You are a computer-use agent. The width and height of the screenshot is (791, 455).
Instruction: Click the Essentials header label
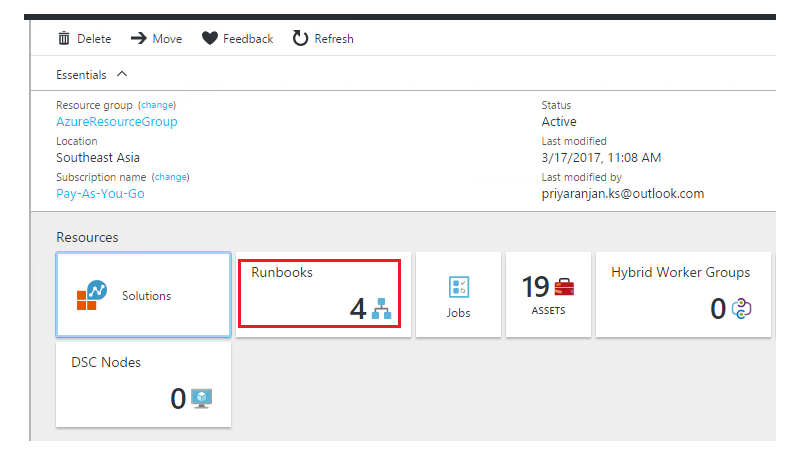pyautogui.click(x=81, y=75)
